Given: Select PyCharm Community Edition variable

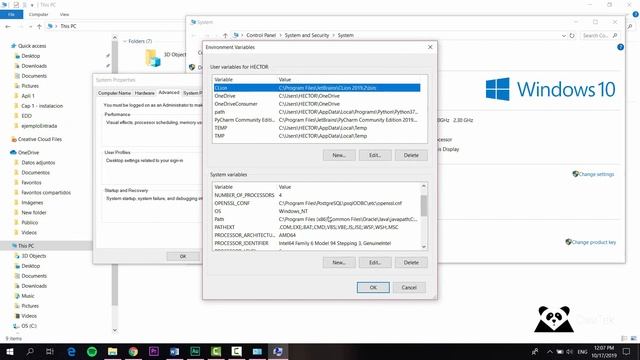Looking at the screenshot, I should coord(317,120).
